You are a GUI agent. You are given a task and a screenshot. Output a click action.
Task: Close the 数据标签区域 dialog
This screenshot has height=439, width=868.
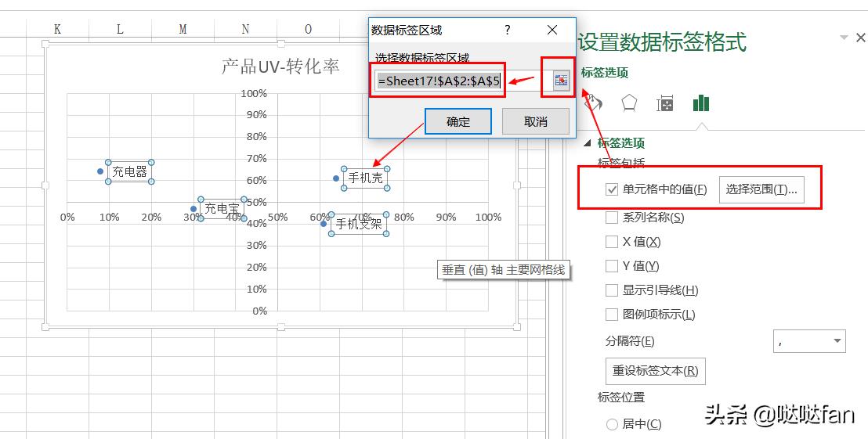click(552, 30)
